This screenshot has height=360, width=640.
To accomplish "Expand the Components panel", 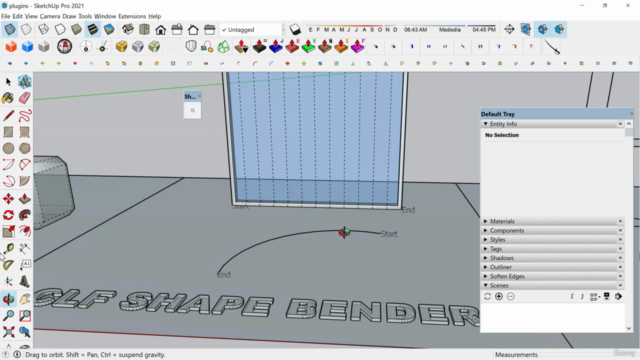I will point(486,230).
